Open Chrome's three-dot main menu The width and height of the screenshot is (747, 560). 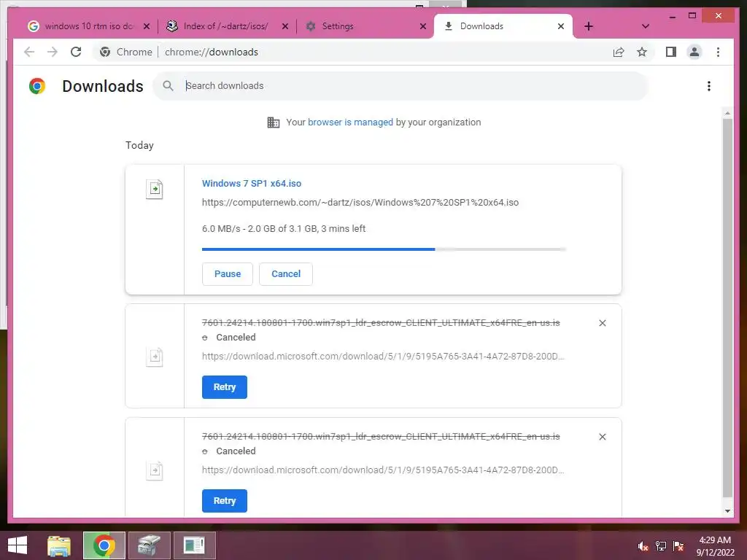[x=718, y=52]
